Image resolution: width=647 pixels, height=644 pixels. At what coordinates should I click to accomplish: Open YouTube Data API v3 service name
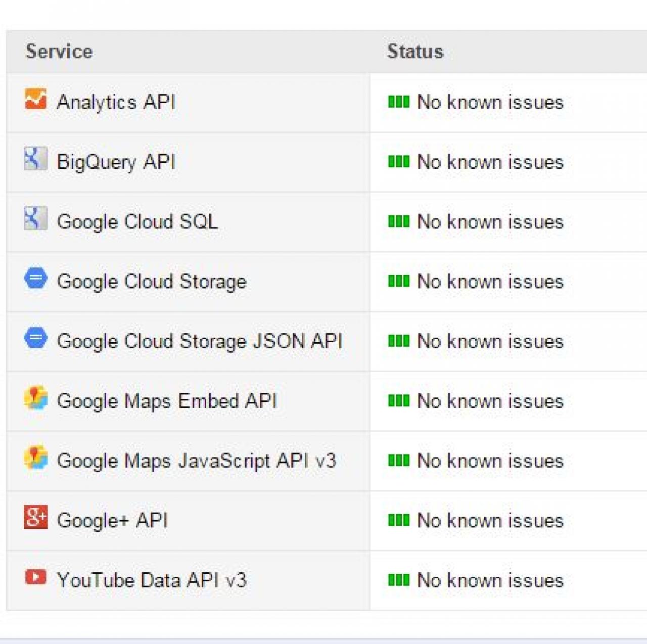(152, 580)
